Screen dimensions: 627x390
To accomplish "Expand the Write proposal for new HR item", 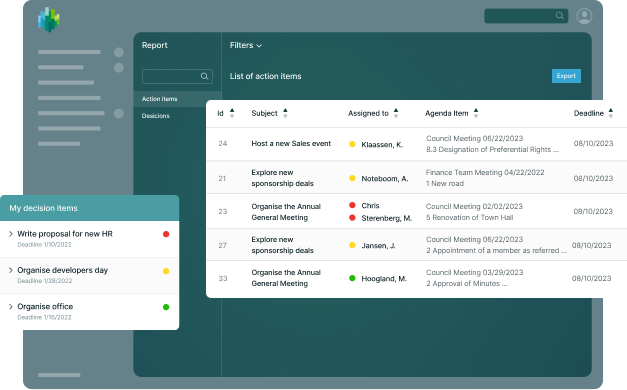I will click(x=11, y=234).
